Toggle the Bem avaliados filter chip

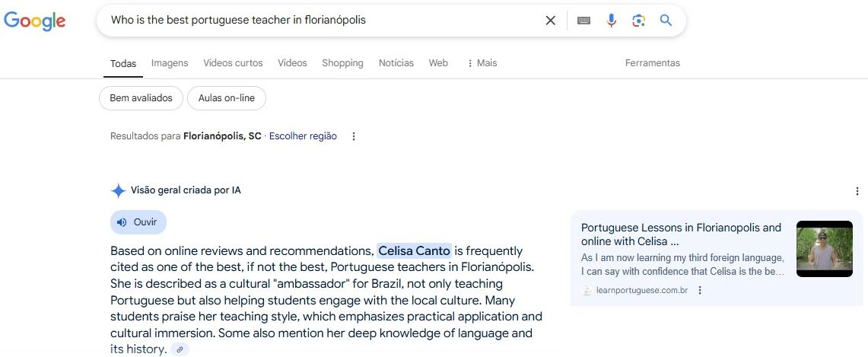141,98
